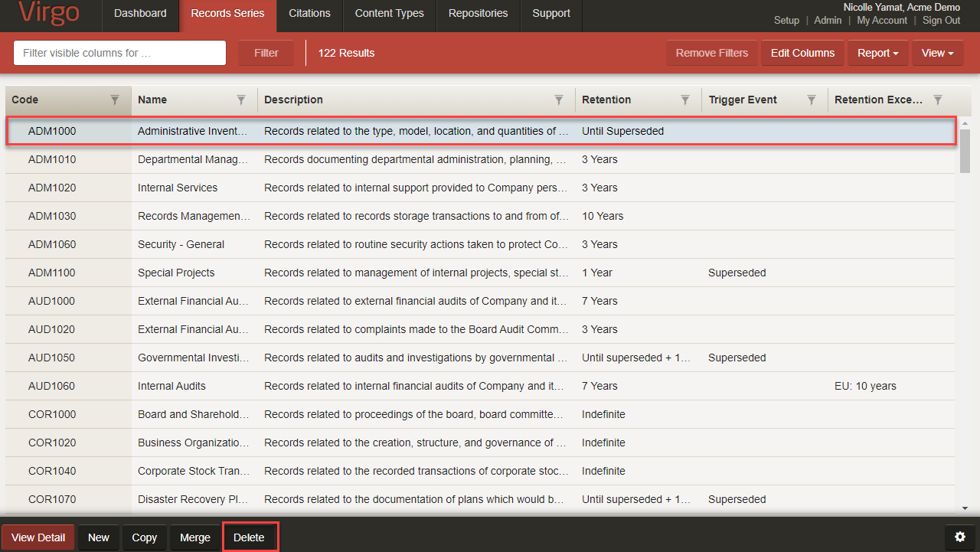
Task: Switch to the Citations tab
Action: [309, 13]
